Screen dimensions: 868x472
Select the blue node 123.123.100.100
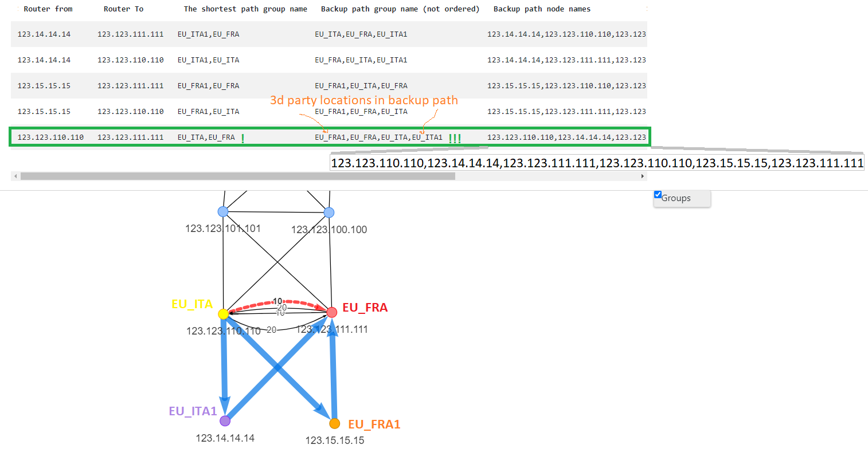(x=329, y=211)
